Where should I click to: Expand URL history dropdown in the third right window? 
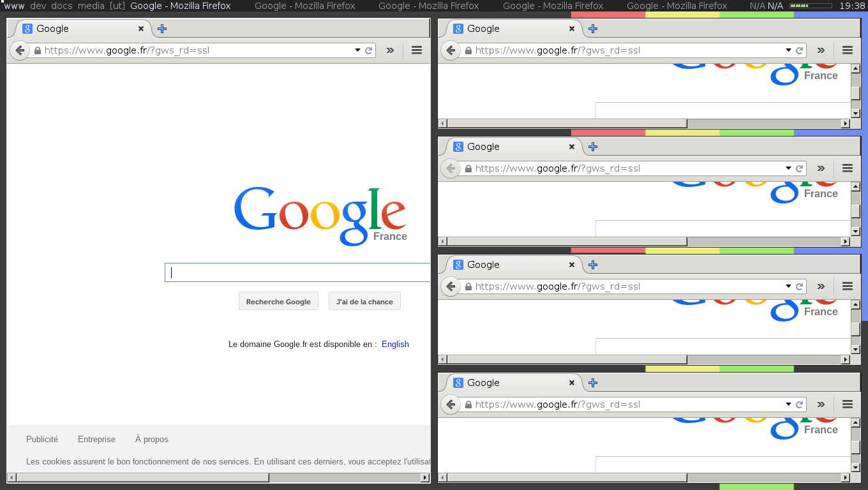pyautogui.click(x=788, y=286)
